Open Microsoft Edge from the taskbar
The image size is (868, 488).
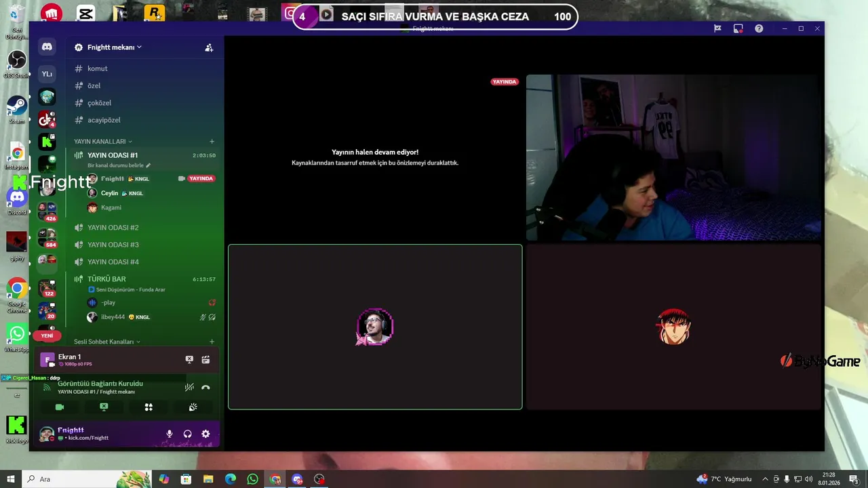[231, 479]
